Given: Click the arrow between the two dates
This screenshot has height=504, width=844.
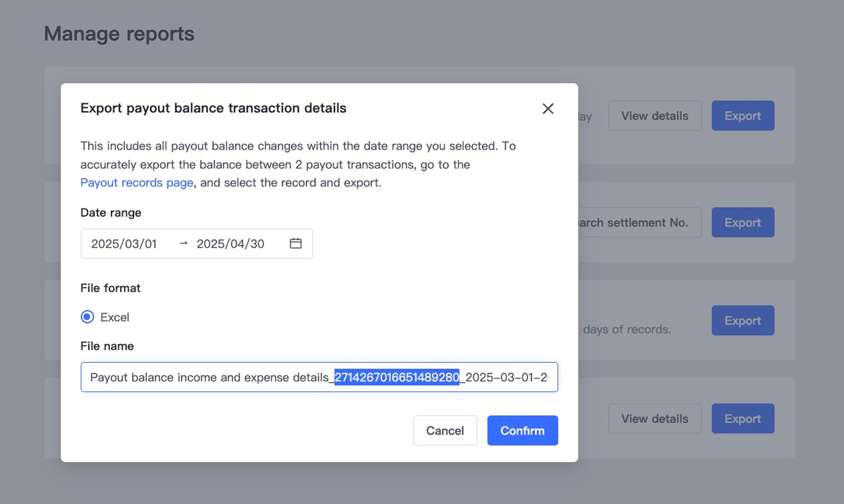Looking at the screenshot, I should click(x=184, y=244).
